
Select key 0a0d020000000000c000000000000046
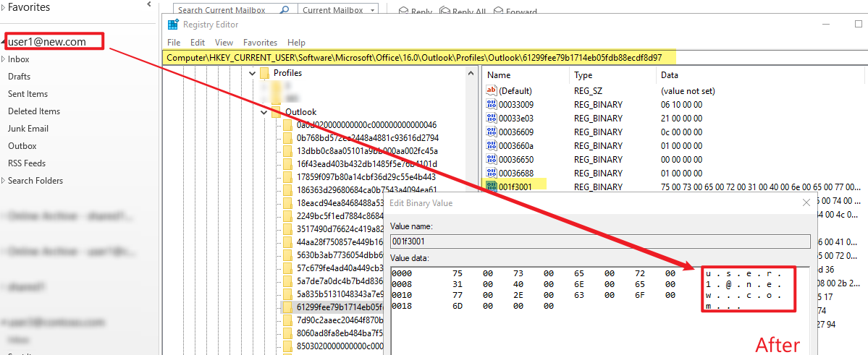pyautogui.click(x=366, y=125)
